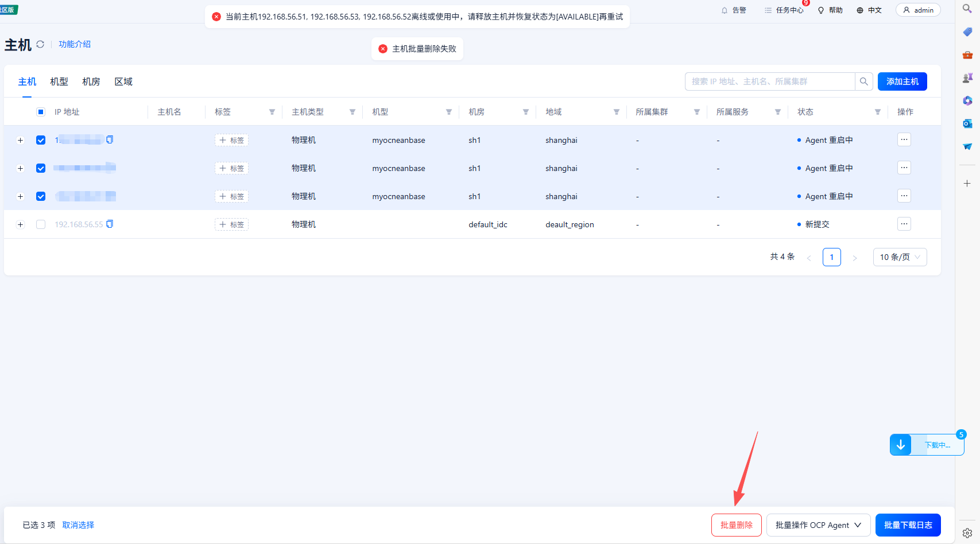The image size is (980, 544).
Task: Open the 10 条/页 page size dropdown
Action: 900,257
